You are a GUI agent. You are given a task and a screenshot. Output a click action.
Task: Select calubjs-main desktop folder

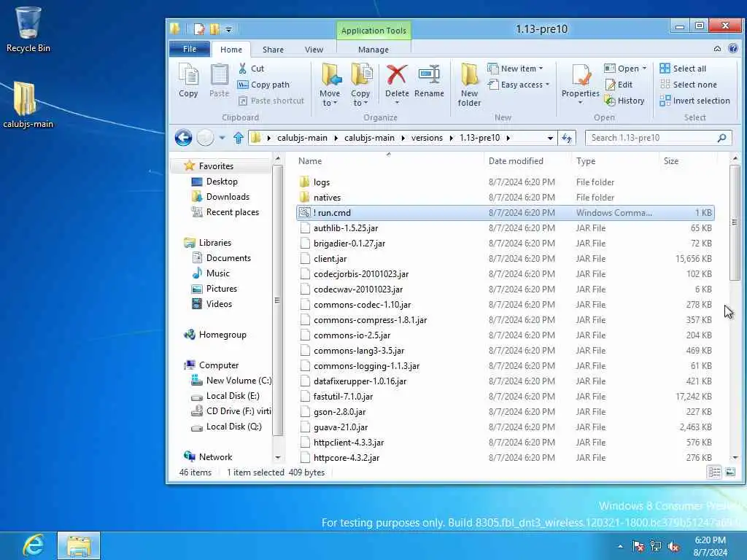pos(28,105)
